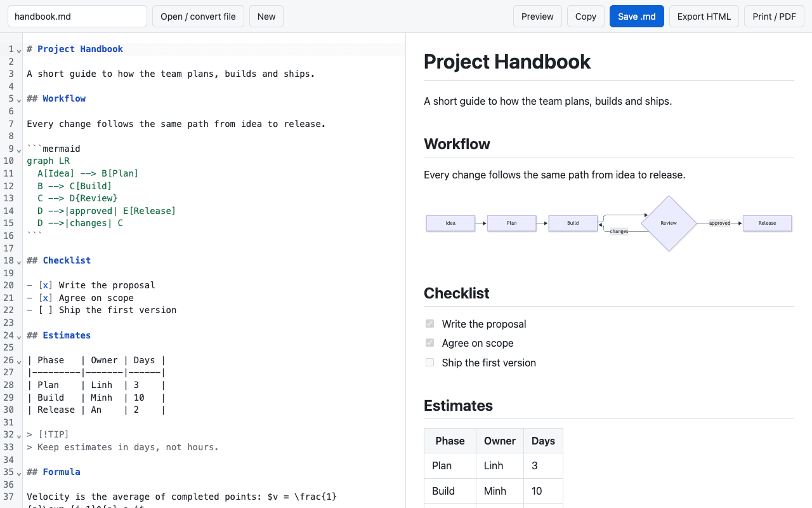Viewport: 812px width, 508px height.
Task: Click 'Days' table header in preview
Action: 543,441
